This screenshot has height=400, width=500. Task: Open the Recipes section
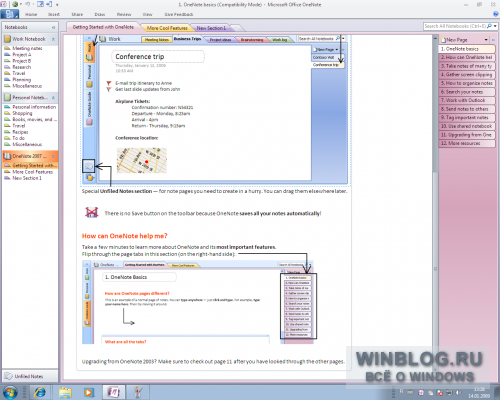(20, 132)
